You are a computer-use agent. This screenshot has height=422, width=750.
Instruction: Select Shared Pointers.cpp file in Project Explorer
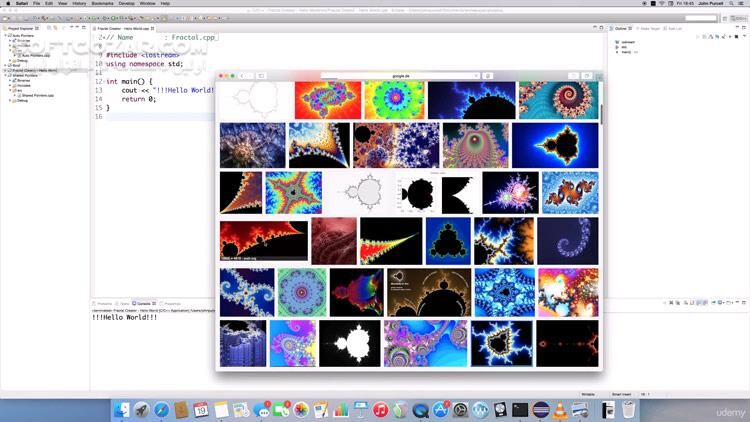[x=36, y=95]
